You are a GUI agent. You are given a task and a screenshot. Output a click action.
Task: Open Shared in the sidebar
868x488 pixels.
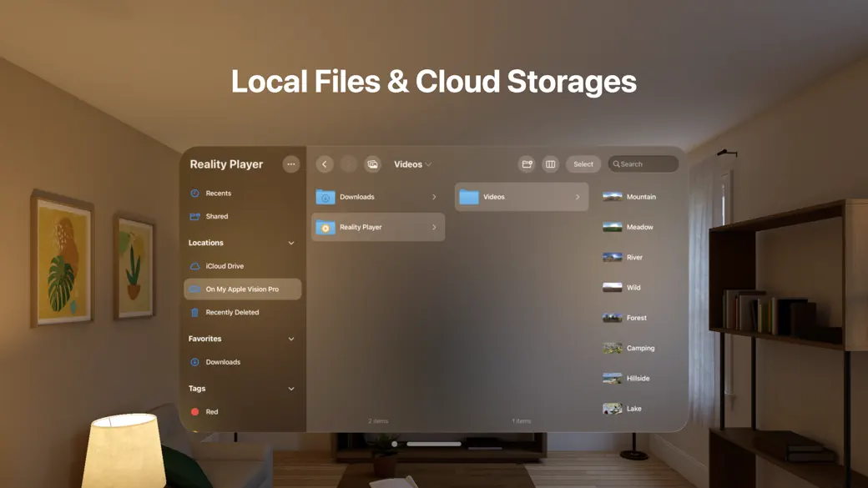pos(243,216)
